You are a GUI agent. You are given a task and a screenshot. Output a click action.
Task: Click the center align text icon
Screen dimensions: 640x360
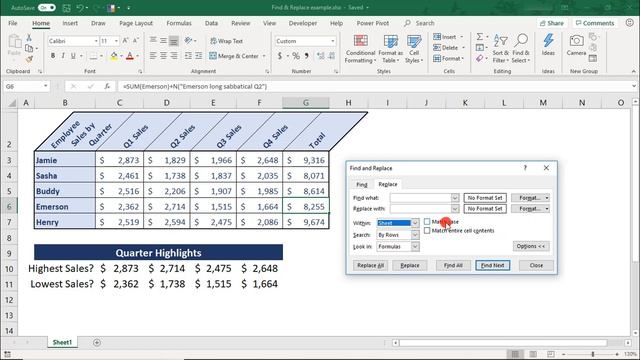point(163,56)
